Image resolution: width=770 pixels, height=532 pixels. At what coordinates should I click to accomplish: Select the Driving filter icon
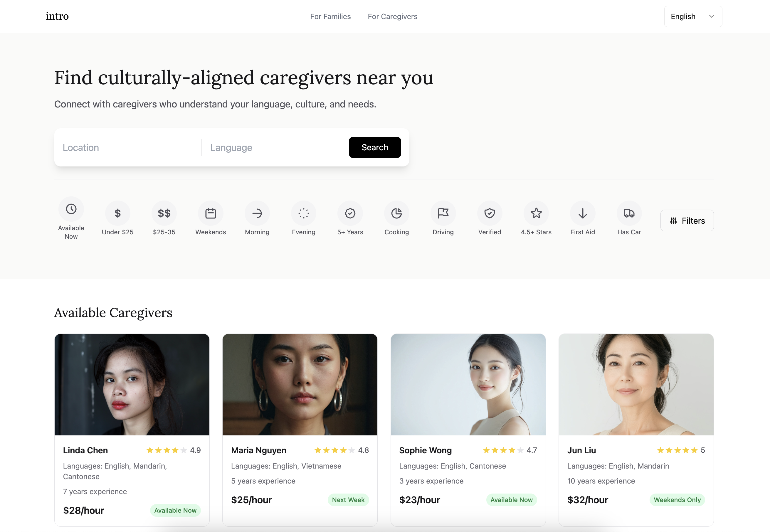click(443, 213)
